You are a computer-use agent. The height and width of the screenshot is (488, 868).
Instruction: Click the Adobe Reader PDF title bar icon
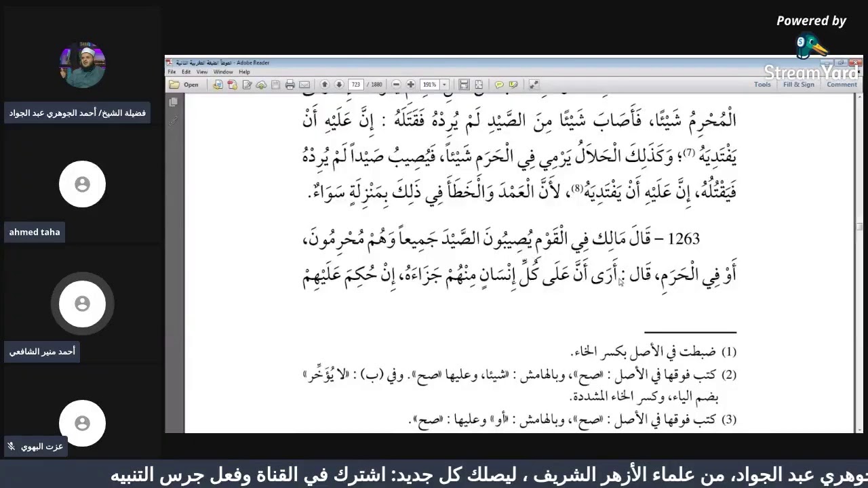[x=170, y=62]
